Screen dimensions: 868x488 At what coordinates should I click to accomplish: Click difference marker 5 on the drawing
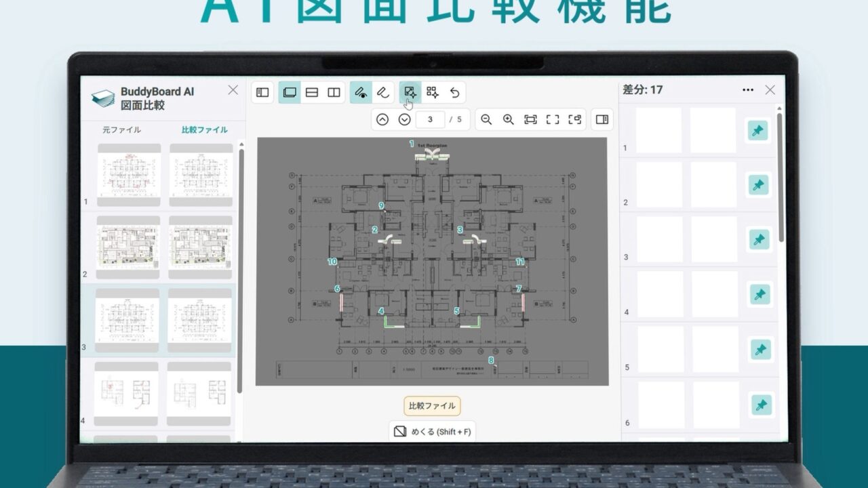(456, 311)
